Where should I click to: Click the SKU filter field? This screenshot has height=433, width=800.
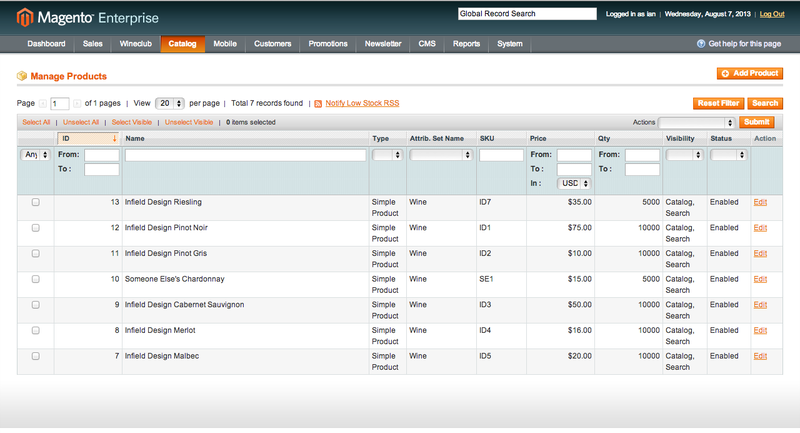(x=502, y=155)
